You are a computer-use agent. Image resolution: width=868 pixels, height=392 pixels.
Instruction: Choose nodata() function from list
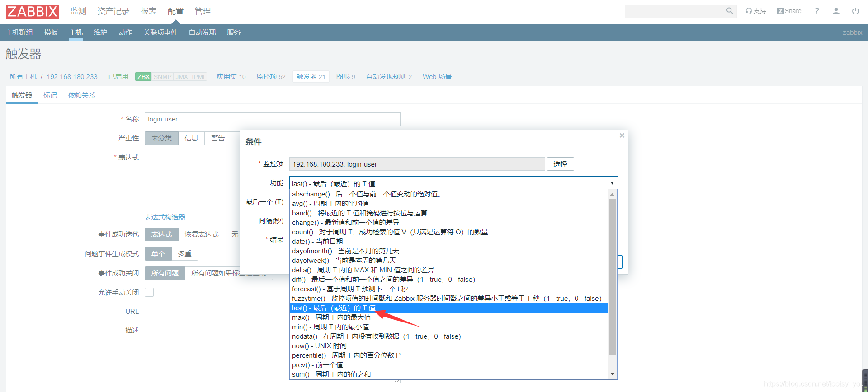448,336
